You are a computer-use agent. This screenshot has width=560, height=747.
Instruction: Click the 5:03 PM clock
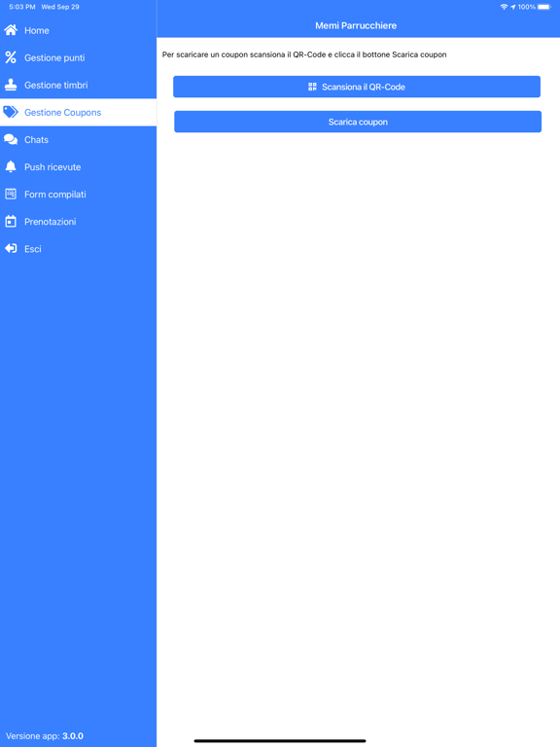tap(22, 7)
